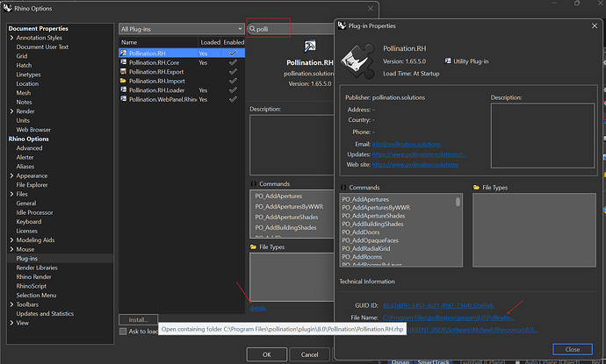
Task: Open the Grid document properties page
Action: (x=22, y=56)
